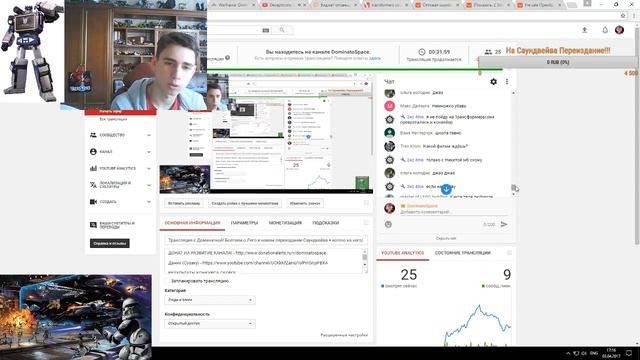Click in the stream description text area
Screen dimensions: 640x360
[263, 261]
